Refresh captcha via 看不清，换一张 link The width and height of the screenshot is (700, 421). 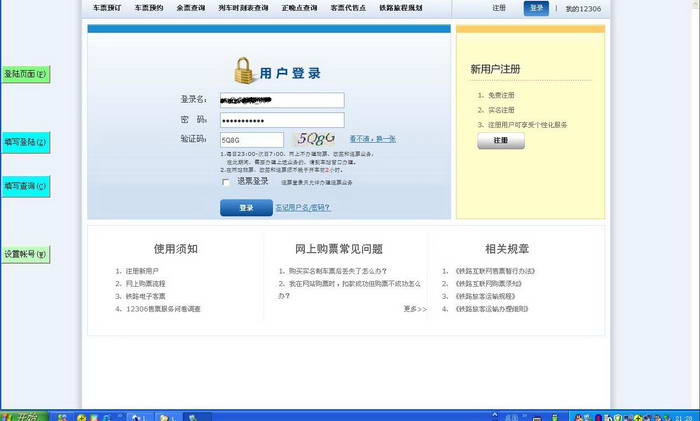tap(372, 139)
